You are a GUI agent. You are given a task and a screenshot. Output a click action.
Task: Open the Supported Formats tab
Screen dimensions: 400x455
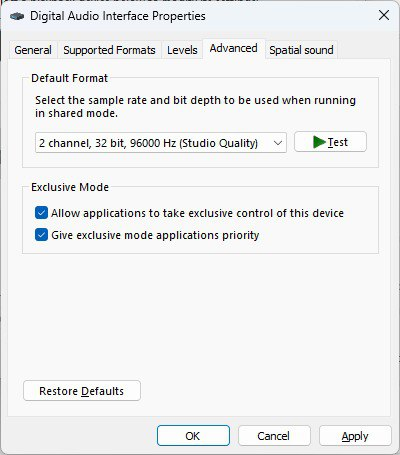(109, 50)
